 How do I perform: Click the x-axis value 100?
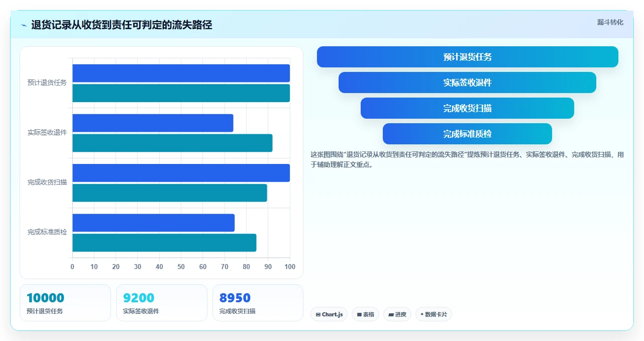coord(290,267)
